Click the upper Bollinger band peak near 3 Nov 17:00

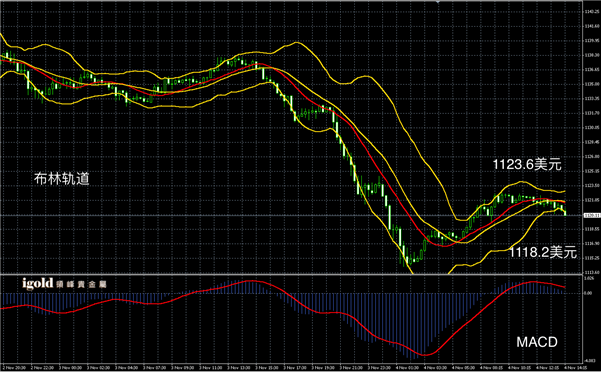[297, 42]
